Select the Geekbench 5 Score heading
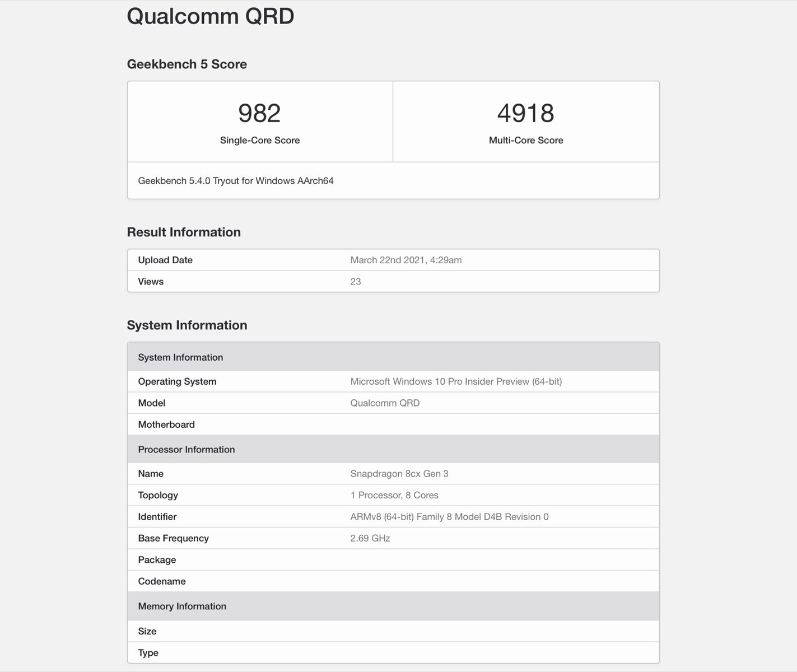Viewport: 797px width, 672px height. pos(187,64)
